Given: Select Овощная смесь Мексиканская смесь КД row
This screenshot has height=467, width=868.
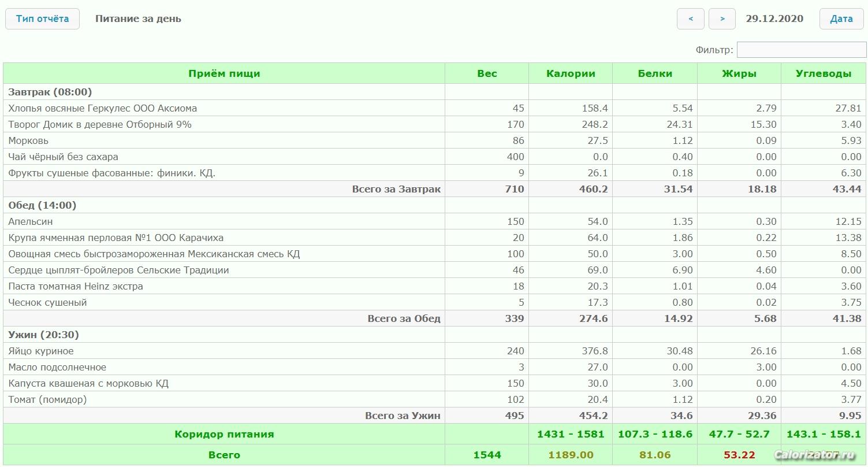Looking at the screenshot, I should (434, 254).
